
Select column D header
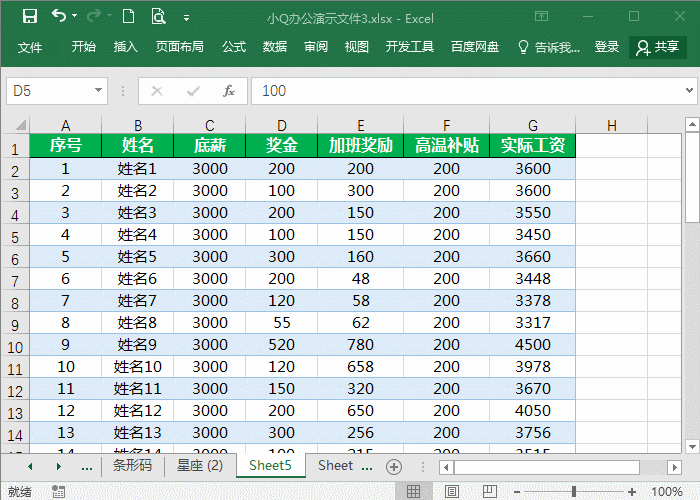click(281, 125)
